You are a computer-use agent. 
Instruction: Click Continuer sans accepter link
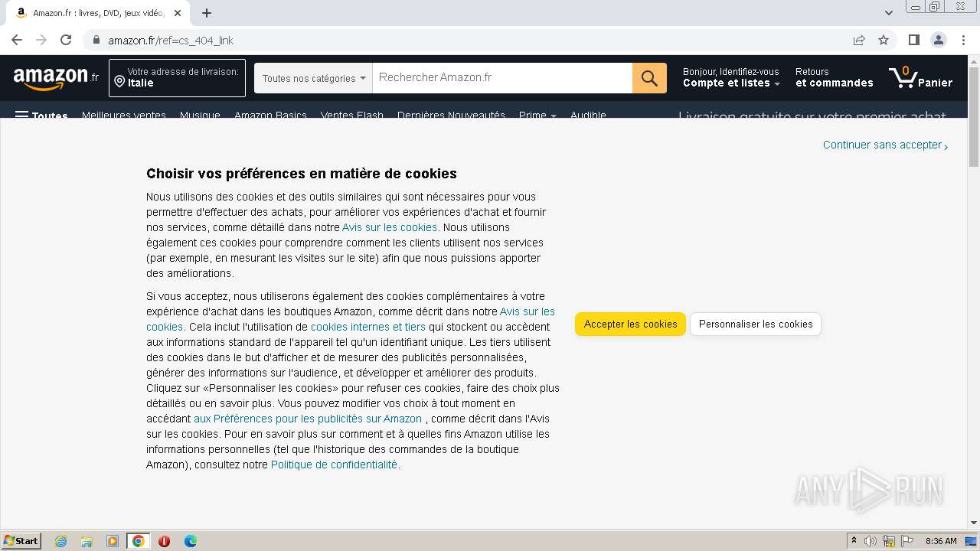coord(885,145)
